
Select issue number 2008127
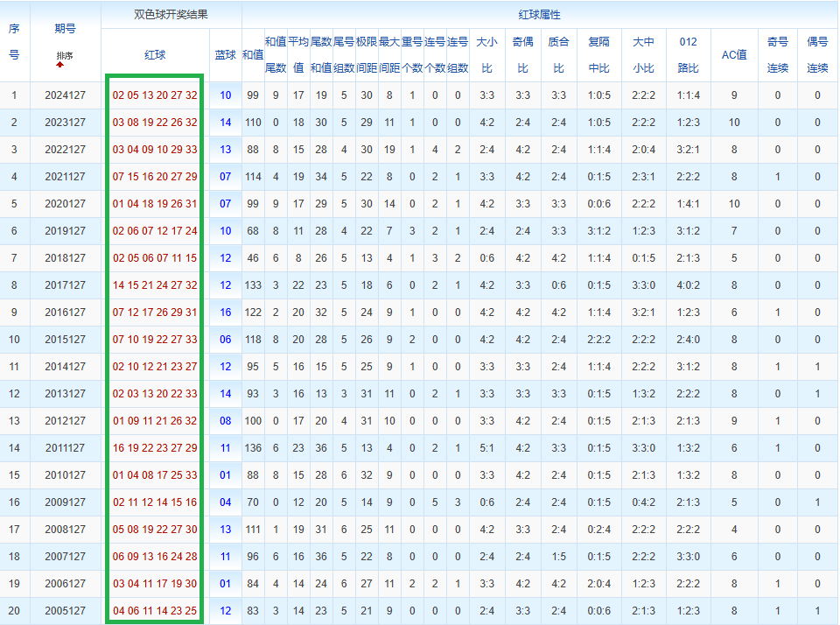66,529
